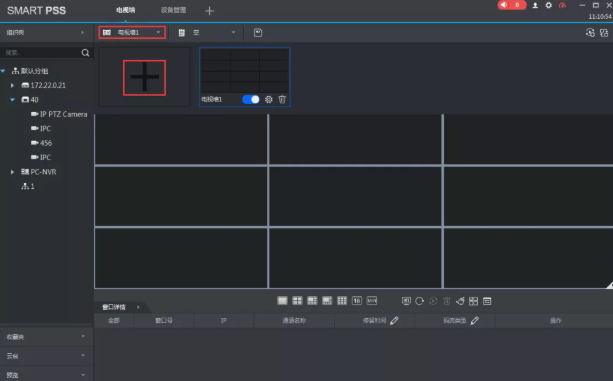Expand the PC-NVR node
The width and height of the screenshot is (613, 381).
click(x=12, y=172)
